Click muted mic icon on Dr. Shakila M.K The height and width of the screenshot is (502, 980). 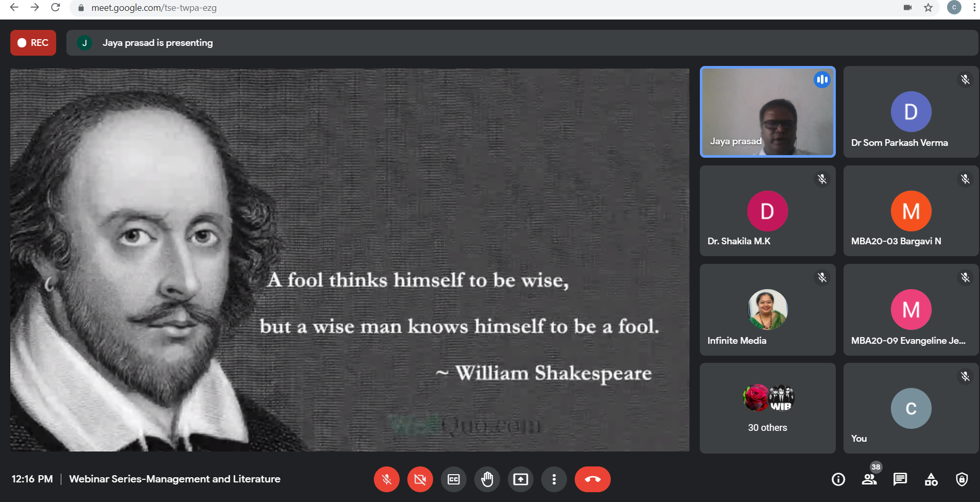point(822,179)
